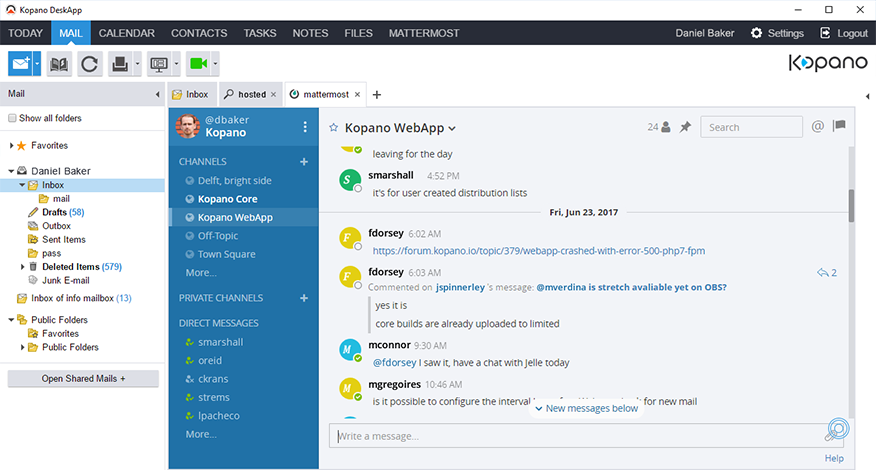Screen dimensions: 876x470
Task: Click the new email compose icon
Action: click(21, 64)
